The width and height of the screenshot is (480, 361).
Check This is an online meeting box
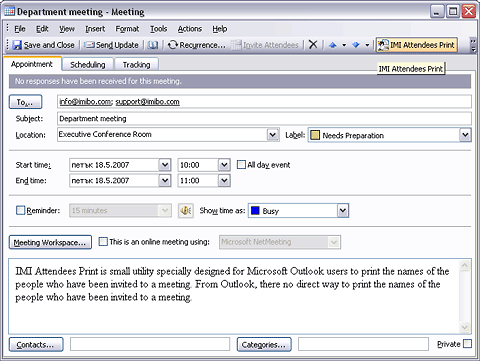(103, 241)
